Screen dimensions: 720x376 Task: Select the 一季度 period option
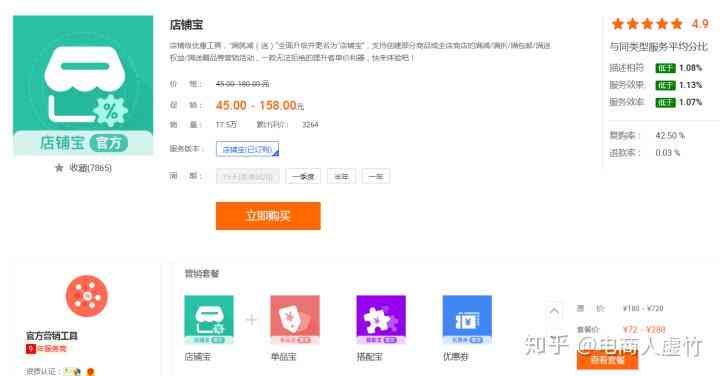pos(303,176)
